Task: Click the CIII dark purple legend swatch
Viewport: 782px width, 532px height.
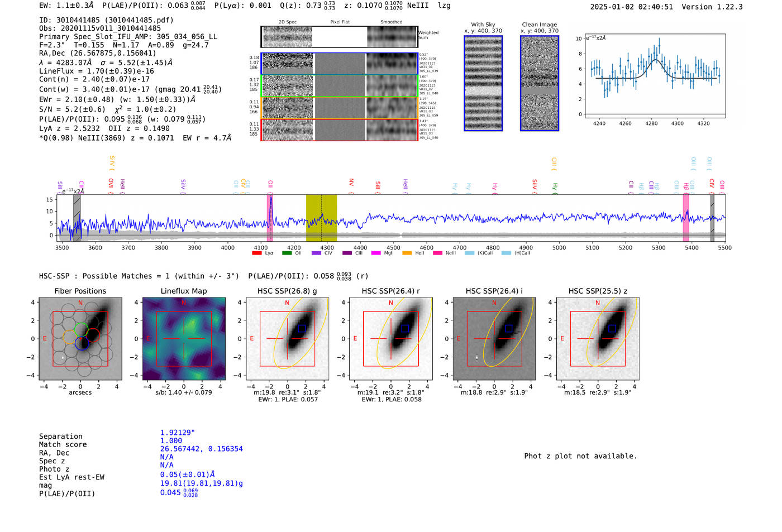Action: click(x=347, y=253)
